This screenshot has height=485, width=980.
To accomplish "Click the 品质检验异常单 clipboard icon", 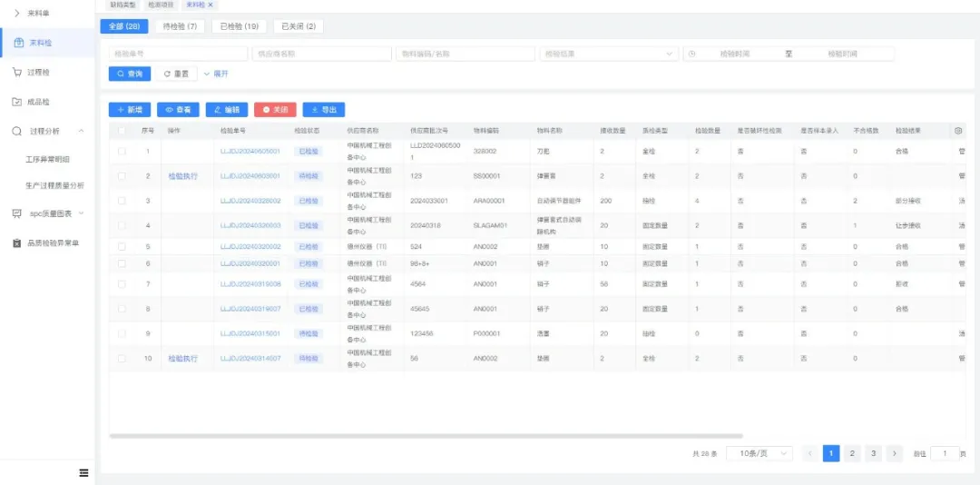I will coord(17,242).
